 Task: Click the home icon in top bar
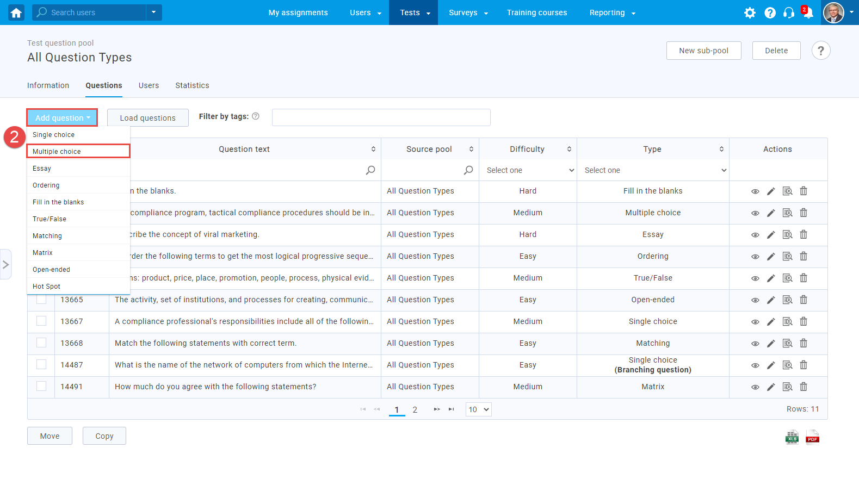(16, 13)
